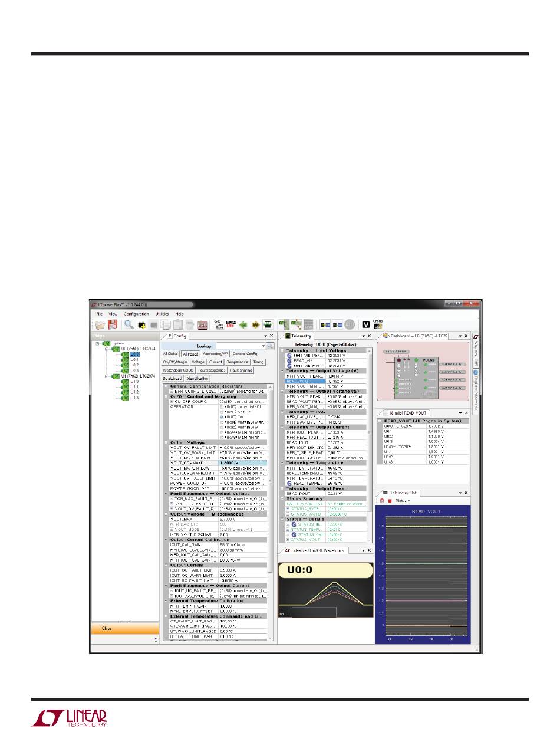
Task: Select U0:3 in the chips tree
Action: (x=134, y=370)
